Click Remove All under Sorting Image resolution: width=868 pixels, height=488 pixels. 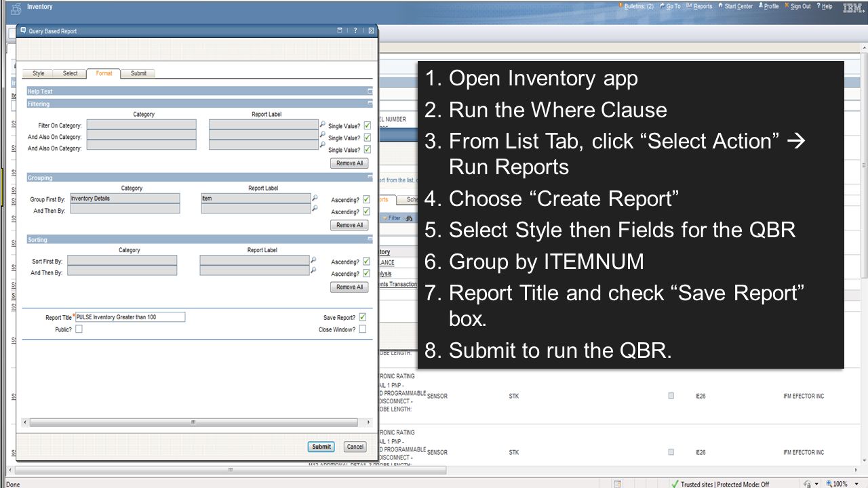350,287
